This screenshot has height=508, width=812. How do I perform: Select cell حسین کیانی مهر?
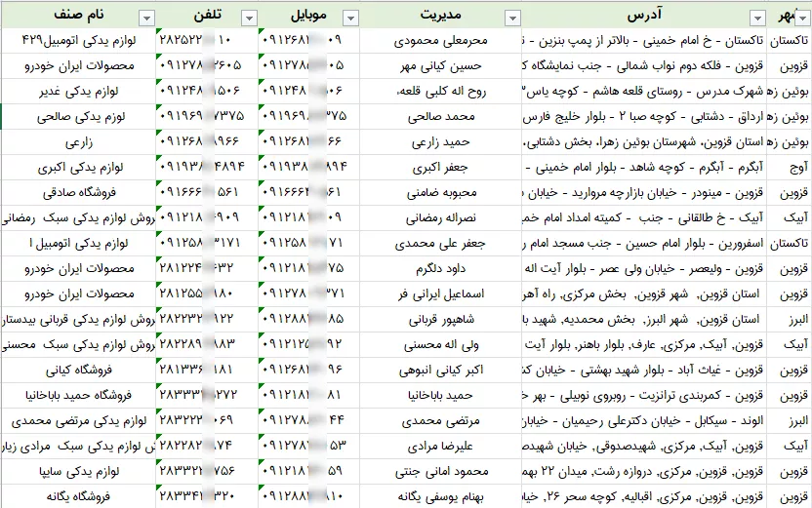[x=441, y=65]
